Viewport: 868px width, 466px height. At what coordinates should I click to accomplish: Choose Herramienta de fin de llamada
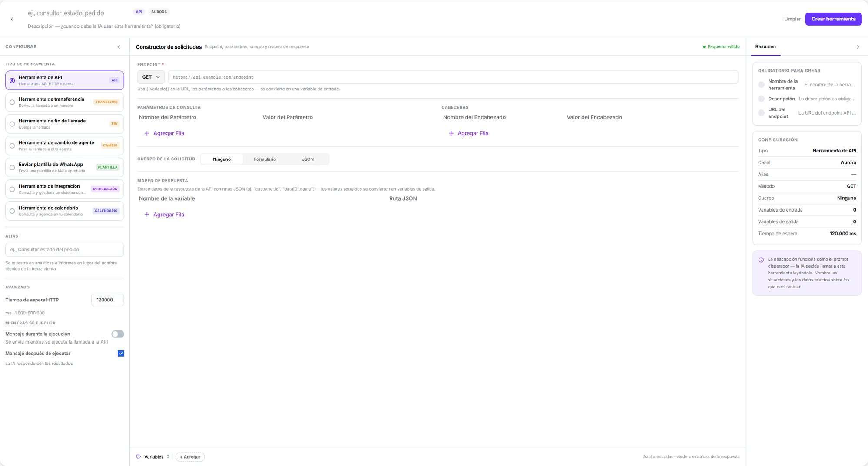coord(64,124)
